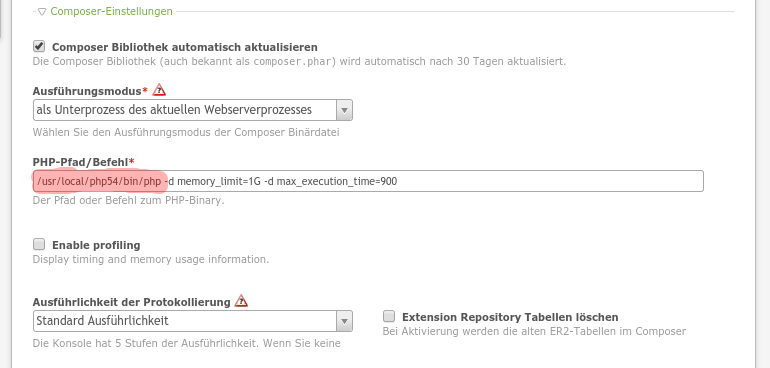Select the 'als Unterprozess' combo box
770x368 pixels.
pyautogui.click(x=192, y=110)
